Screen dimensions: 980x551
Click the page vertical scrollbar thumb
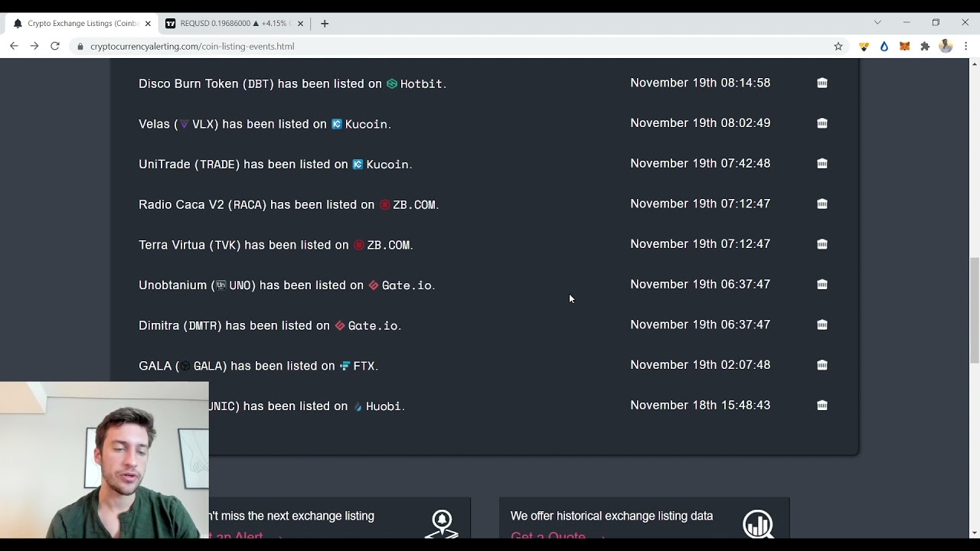click(974, 310)
